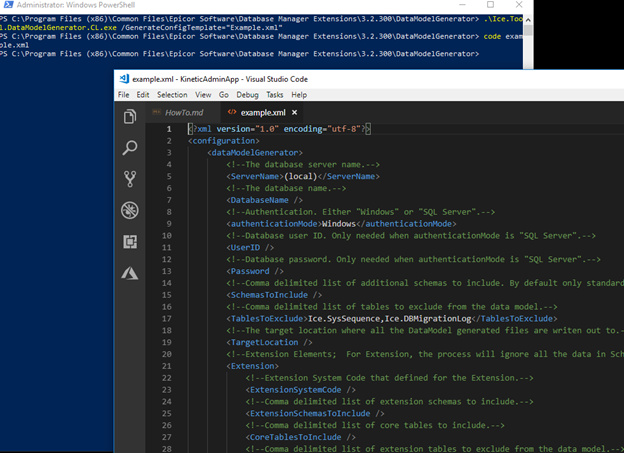Maximize the PowerShell window
Screen dimensions: 624x453
tap(490, 5)
